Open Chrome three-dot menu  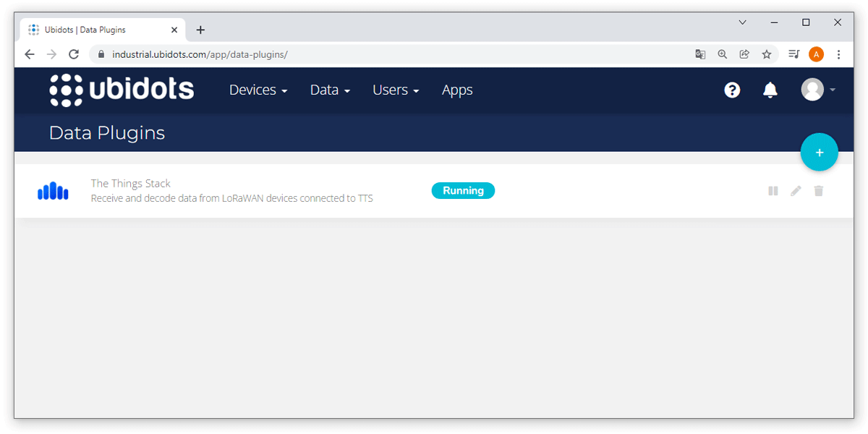838,54
